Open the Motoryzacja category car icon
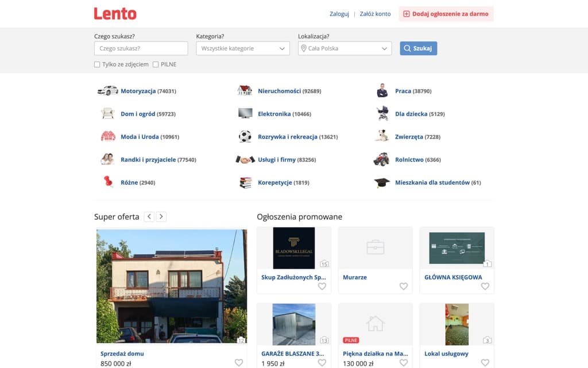 click(x=108, y=90)
